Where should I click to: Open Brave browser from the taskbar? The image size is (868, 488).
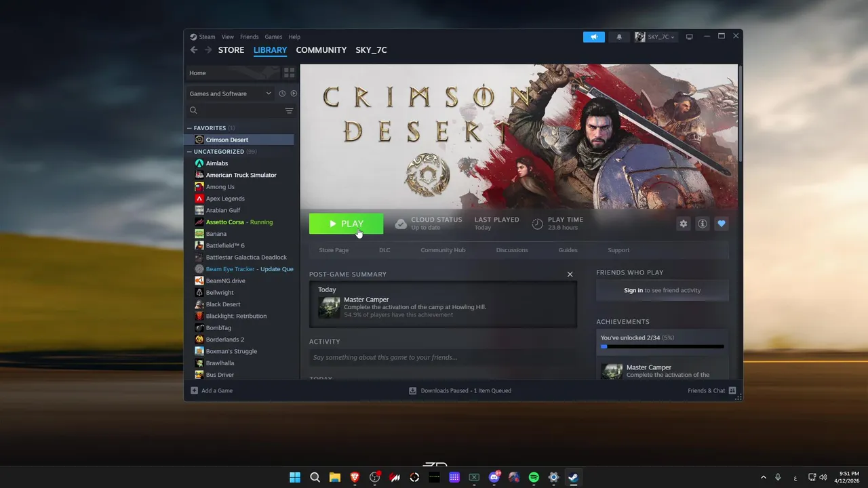[355, 477]
